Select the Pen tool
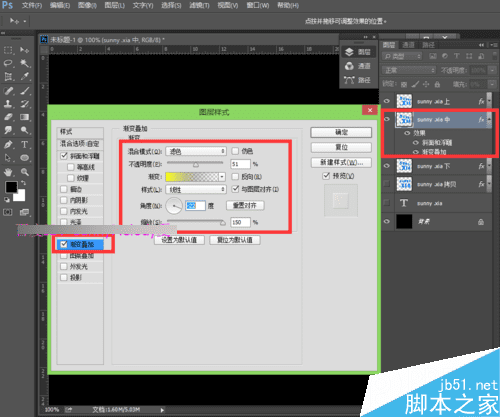This screenshot has width=500, height=417. tap(8, 144)
